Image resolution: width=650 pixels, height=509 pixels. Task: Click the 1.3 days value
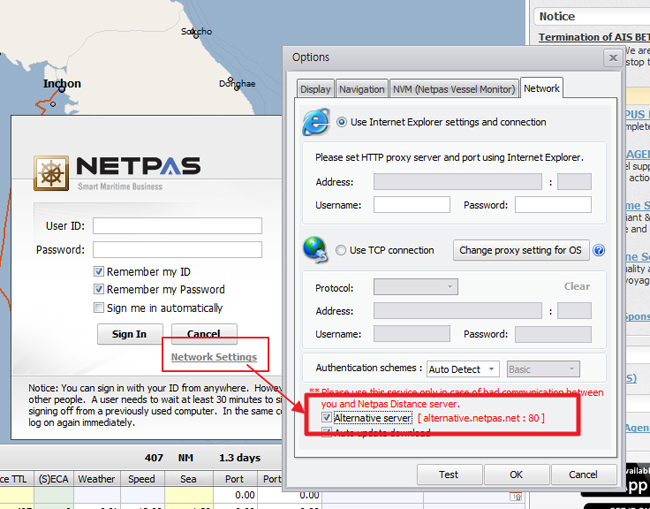(240, 458)
